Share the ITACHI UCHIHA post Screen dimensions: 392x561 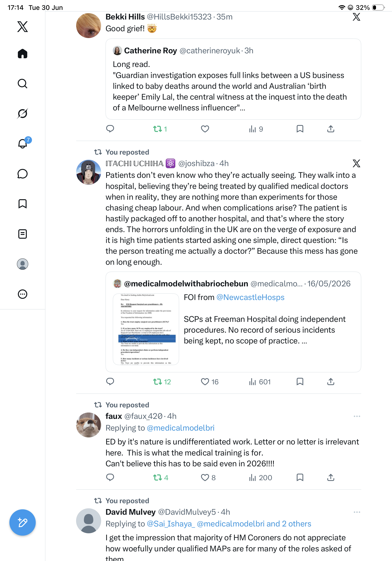(331, 382)
